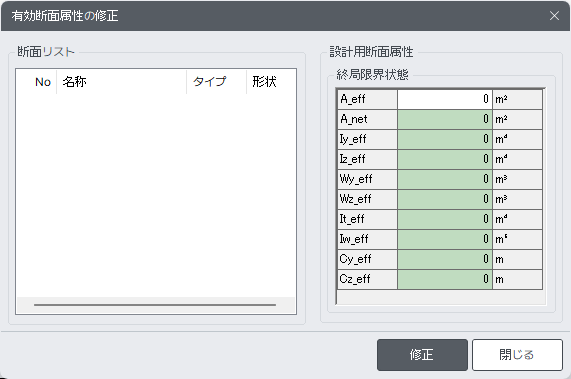Click the A_eff row label
The height and width of the screenshot is (379, 571).
click(367, 99)
